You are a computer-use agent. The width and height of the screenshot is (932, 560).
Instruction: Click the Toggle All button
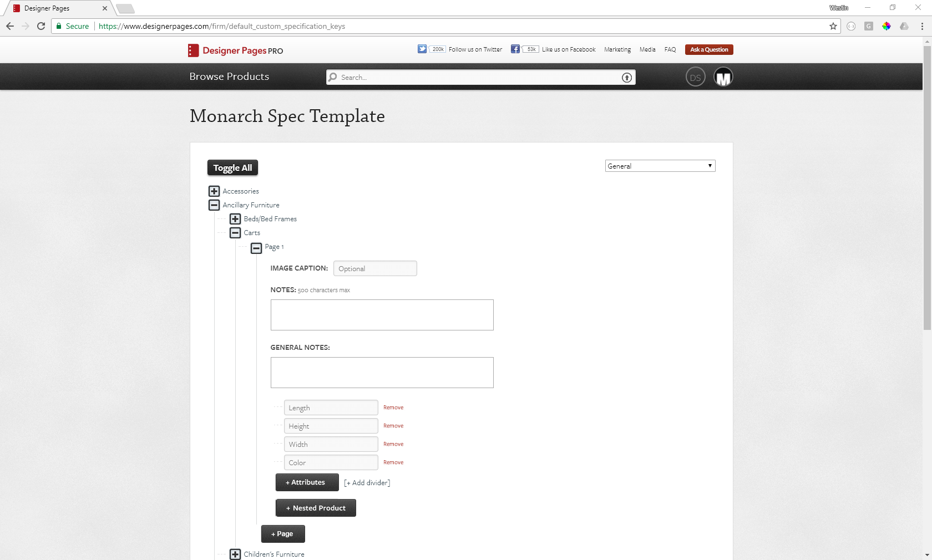[x=233, y=168]
